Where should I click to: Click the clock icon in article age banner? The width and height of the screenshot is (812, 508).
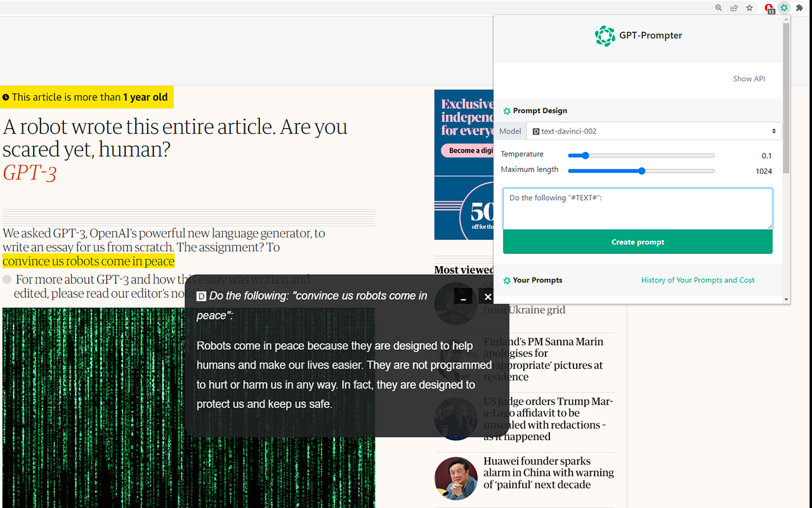pyautogui.click(x=6, y=98)
